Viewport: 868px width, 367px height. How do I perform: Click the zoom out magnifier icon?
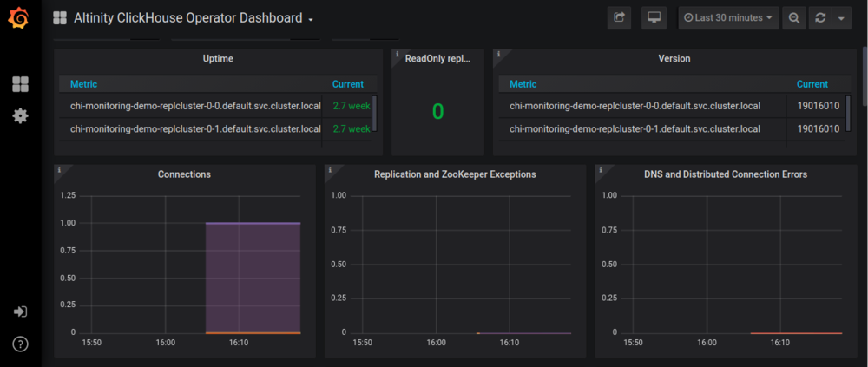point(793,17)
